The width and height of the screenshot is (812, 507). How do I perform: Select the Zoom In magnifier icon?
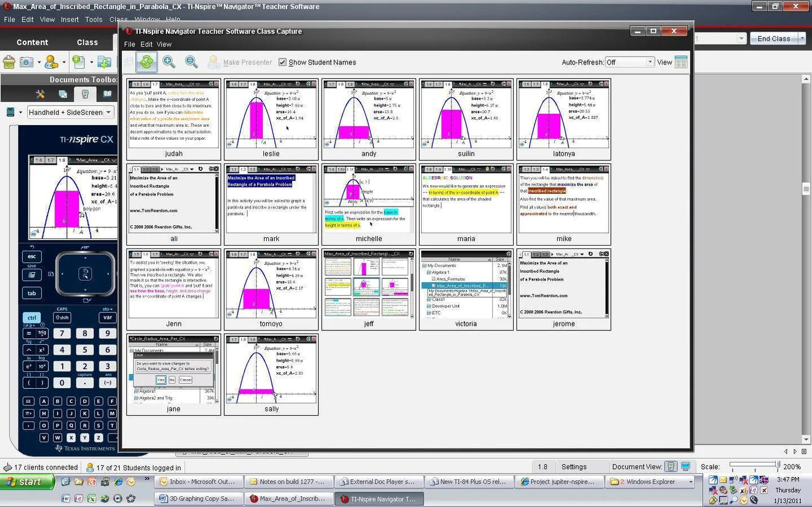169,62
